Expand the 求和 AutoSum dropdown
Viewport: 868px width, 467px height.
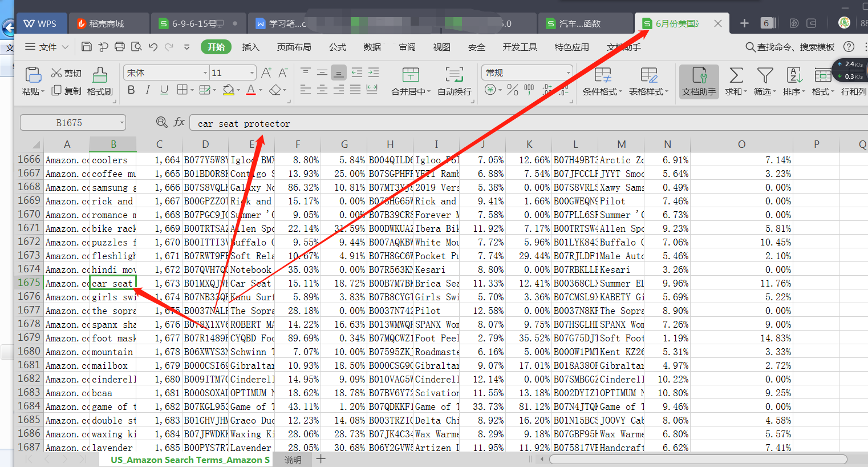point(745,91)
